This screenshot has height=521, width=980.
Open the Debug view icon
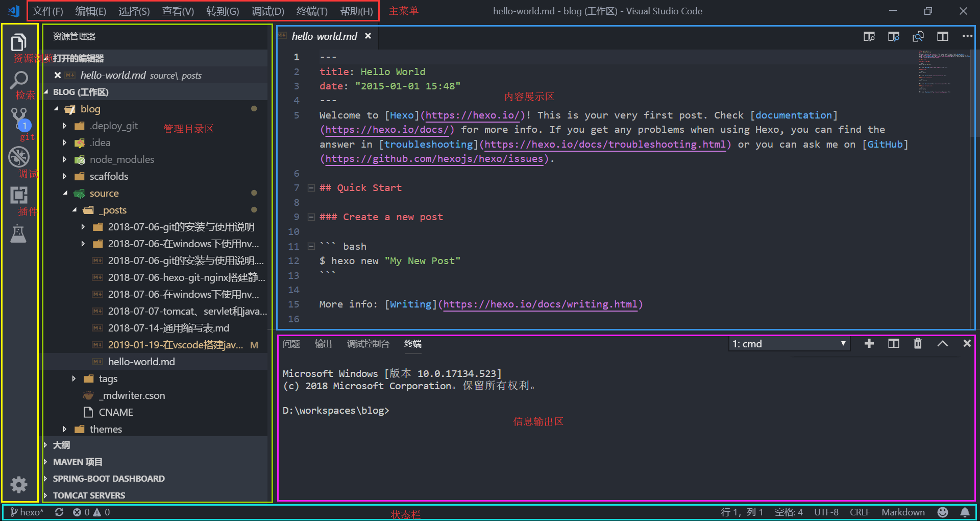point(19,157)
